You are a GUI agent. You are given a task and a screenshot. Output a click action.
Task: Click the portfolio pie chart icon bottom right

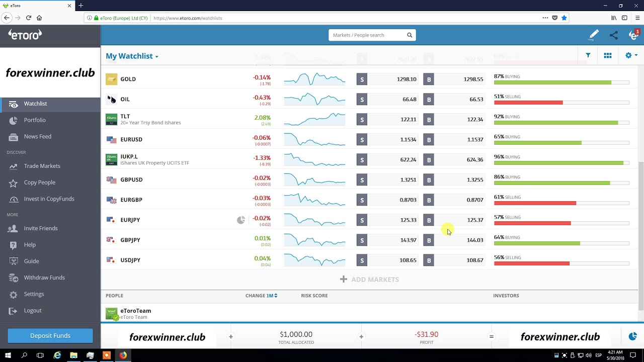[x=633, y=336]
